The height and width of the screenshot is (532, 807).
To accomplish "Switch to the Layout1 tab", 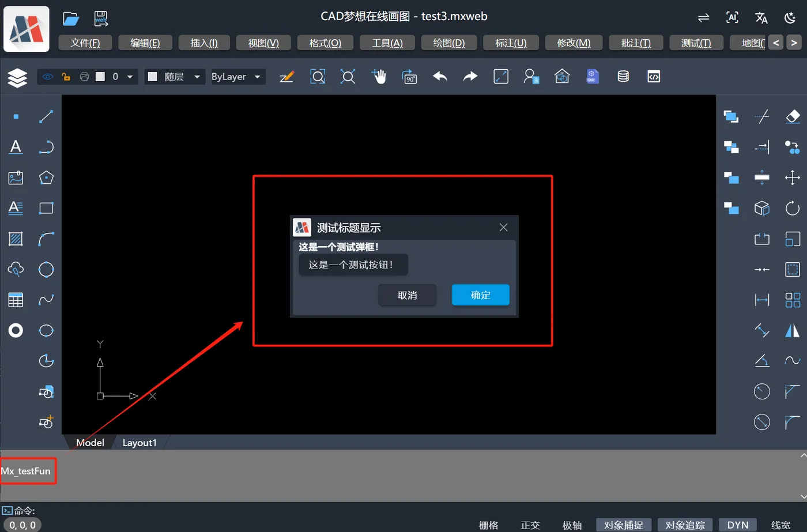I will click(x=139, y=443).
